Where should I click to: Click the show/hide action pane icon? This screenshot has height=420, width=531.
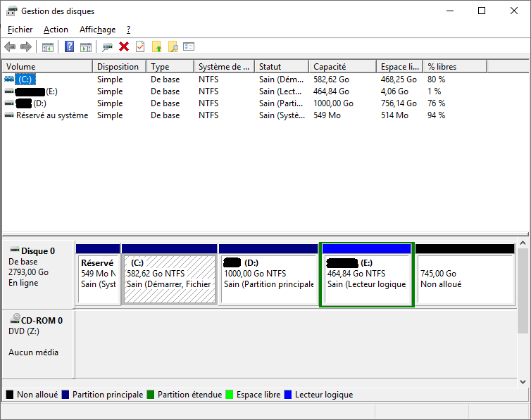click(86, 47)
